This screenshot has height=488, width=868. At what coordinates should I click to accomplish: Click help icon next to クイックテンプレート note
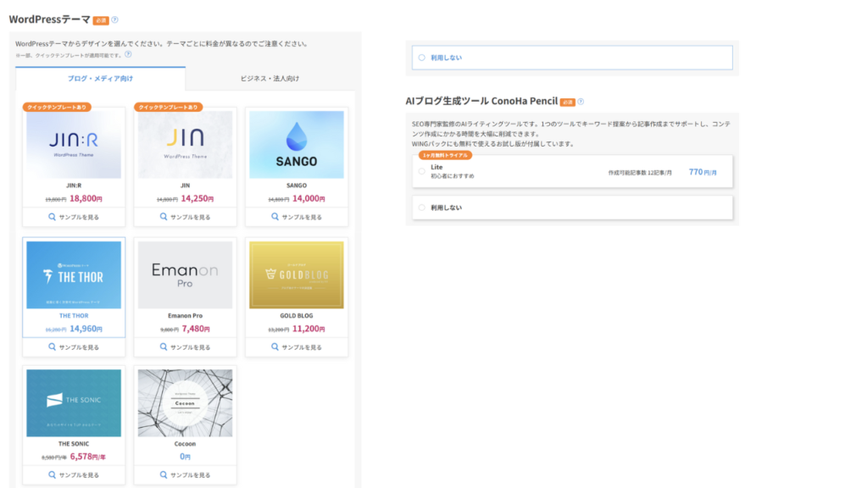tap(129, 54)
